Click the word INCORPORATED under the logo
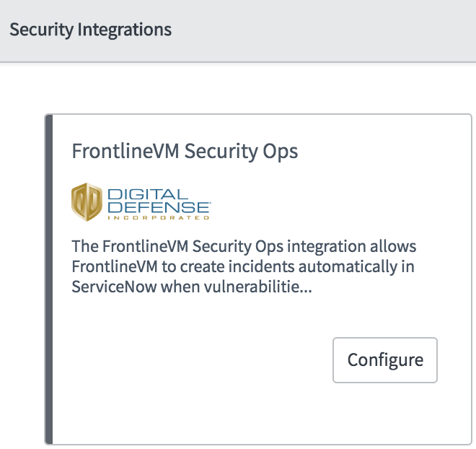Image resolution: width=476 pixels, height=449 pixels. (x=158, y=217)
